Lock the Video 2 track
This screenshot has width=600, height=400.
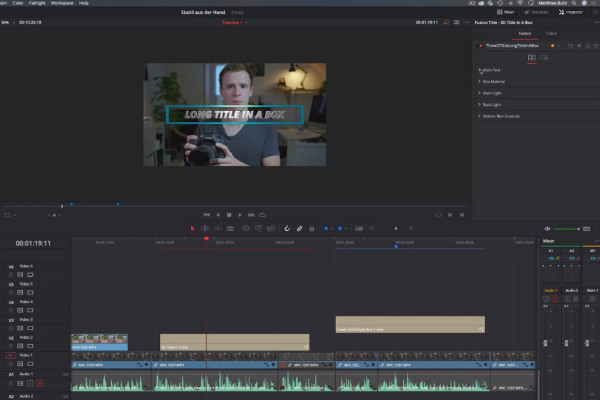(x=11, y=346)
